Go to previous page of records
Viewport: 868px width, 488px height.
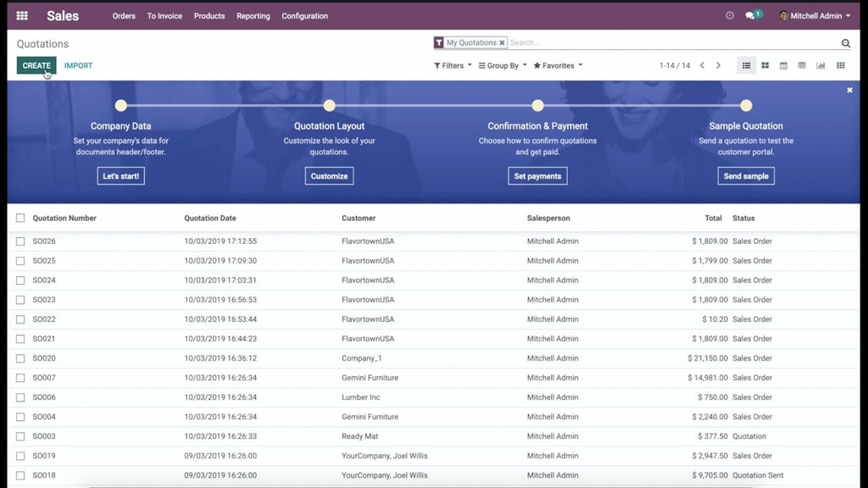click(703, 65)
